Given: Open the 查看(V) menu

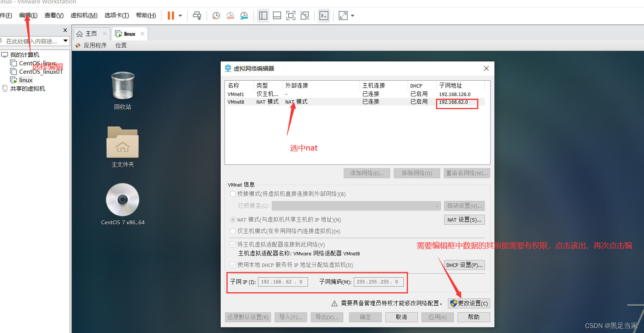Looking at the screenshot, I should click(x=54, y=15).
